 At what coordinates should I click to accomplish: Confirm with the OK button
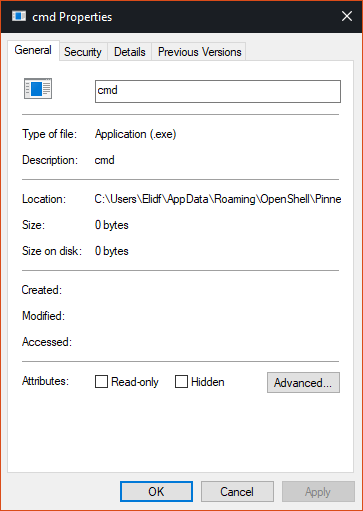[x=156, y=491]
